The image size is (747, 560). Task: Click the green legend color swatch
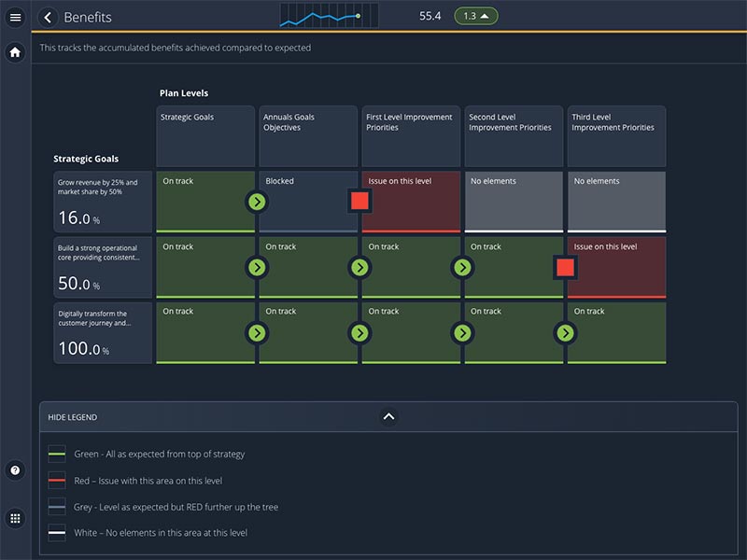[57, 455]
